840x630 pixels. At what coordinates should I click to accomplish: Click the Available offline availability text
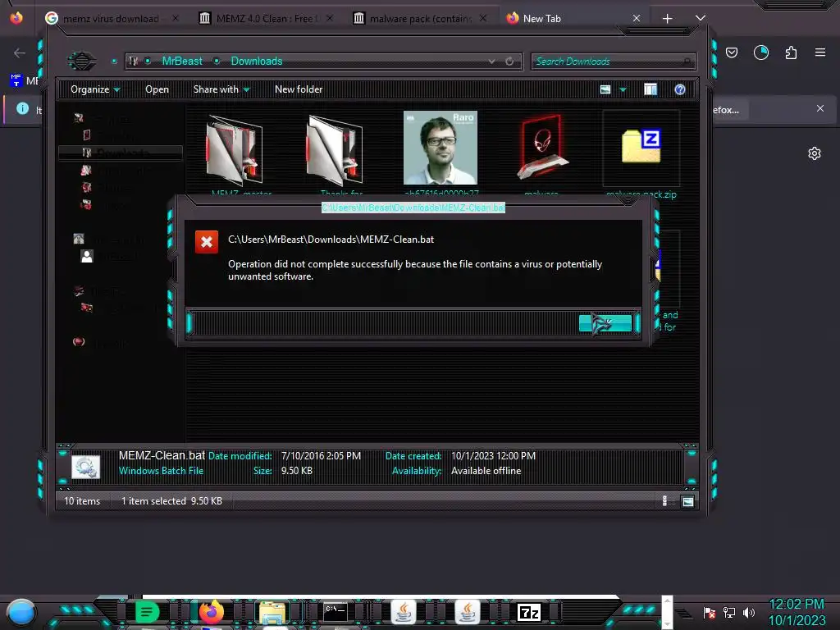486,471
